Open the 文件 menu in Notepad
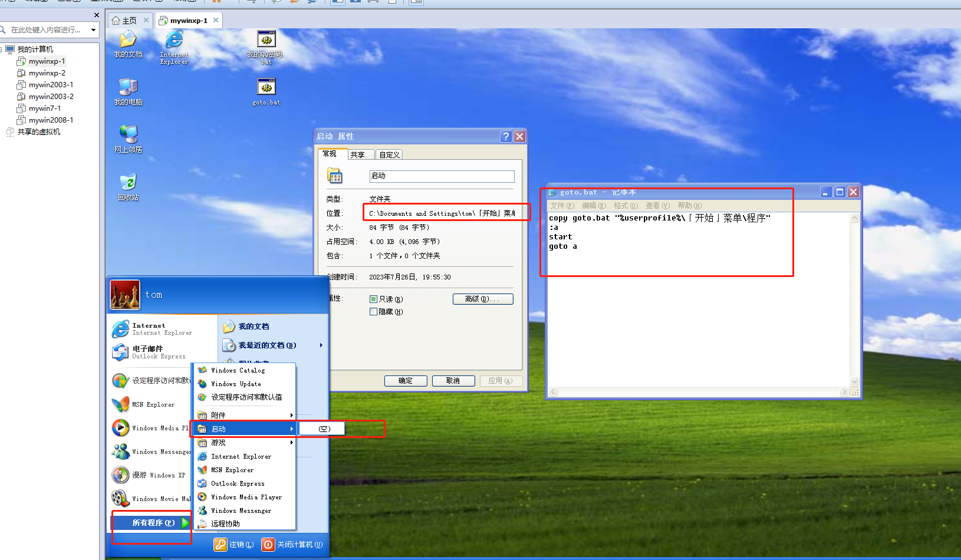 pyautogui.click(x=562, y=206)
